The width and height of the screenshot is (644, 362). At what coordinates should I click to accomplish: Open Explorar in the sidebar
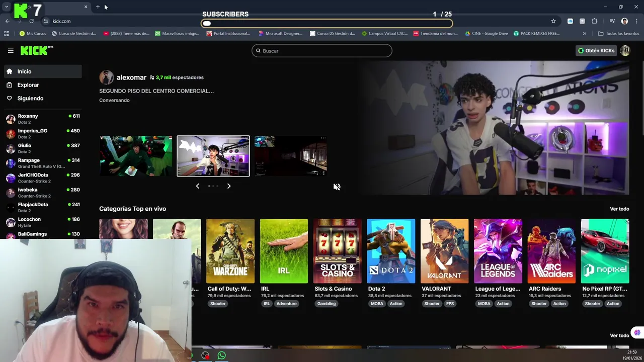(43, 85)
